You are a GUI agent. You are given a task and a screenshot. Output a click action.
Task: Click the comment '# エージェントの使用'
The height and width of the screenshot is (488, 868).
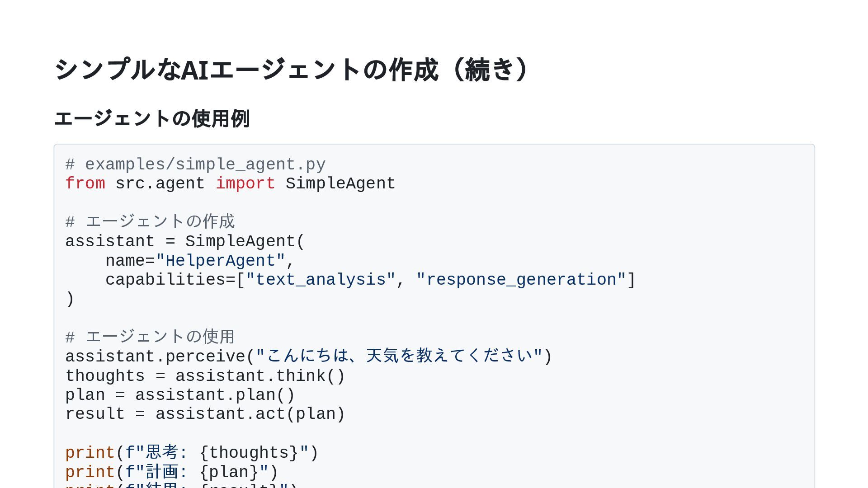pos(150,337)
